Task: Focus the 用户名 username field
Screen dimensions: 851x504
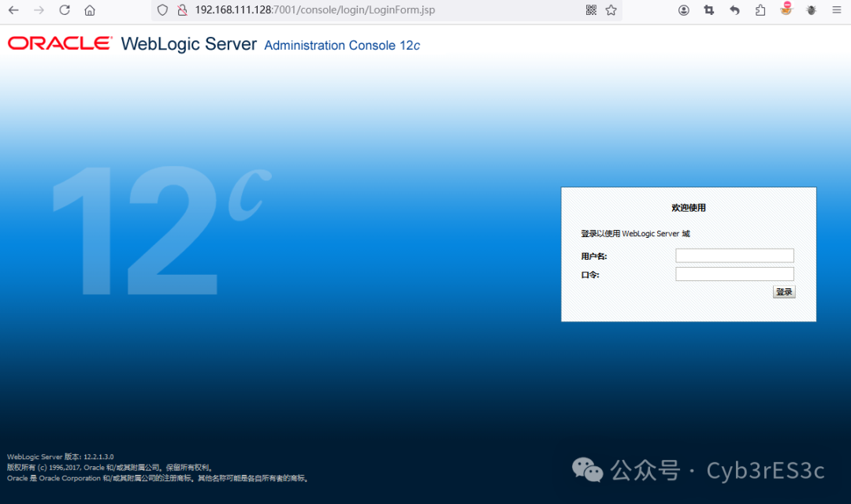Action: click(734, 255)
